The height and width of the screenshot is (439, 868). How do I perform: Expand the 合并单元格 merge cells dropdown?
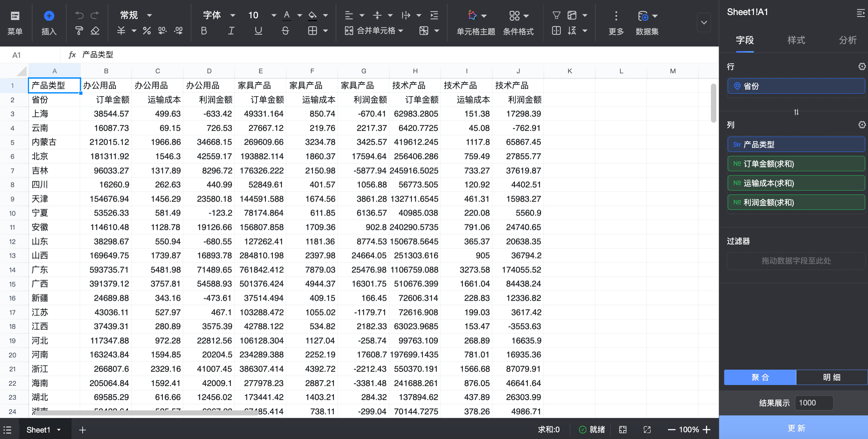(x=401, y=31)
